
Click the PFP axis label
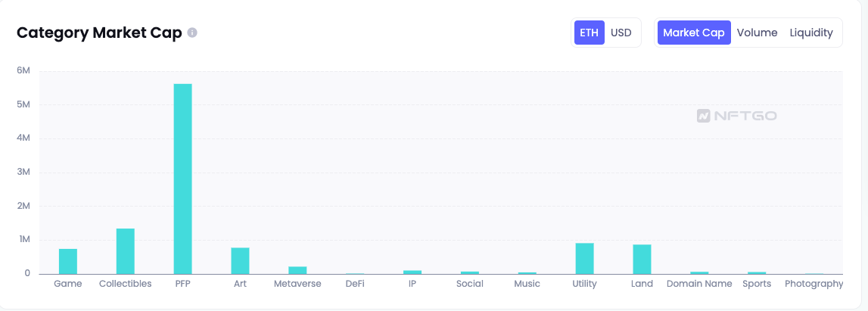[182, 284]
